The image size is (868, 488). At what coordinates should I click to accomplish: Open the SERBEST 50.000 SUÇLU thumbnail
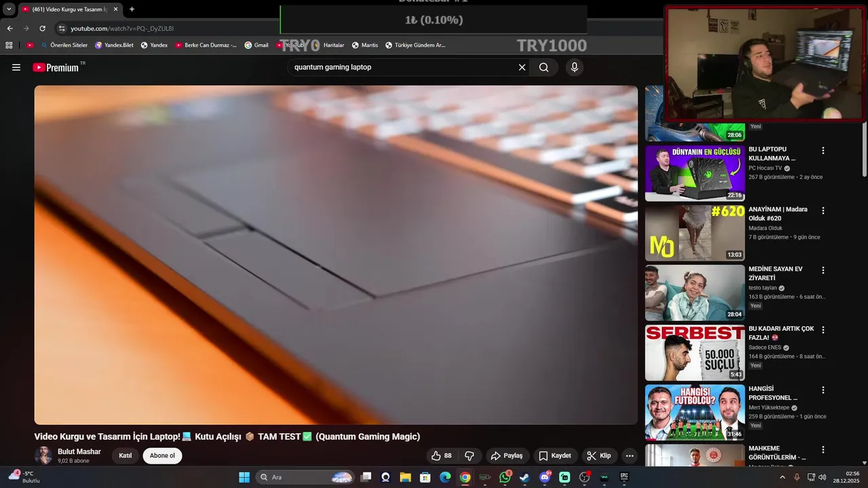pyautogui.click(x=694, y=352)
